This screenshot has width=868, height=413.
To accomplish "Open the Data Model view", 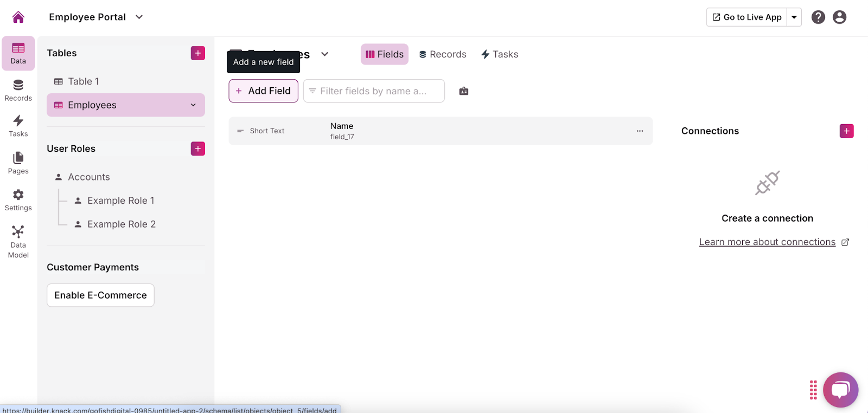I will click(x=18, y=242).
